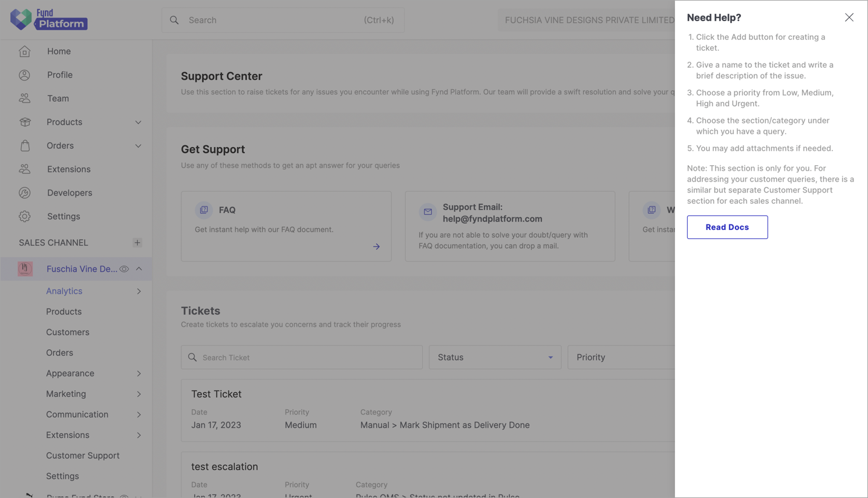Select channel-level Products submenu item
Image resolution: width=868 pixels, height=498 pixels.
click(x=64, y=312)
